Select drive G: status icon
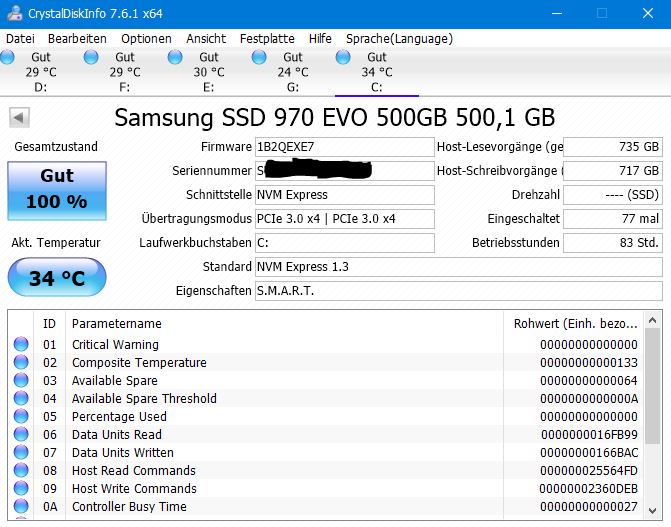The height and width of the screenshot is (527, 671). 258,57
